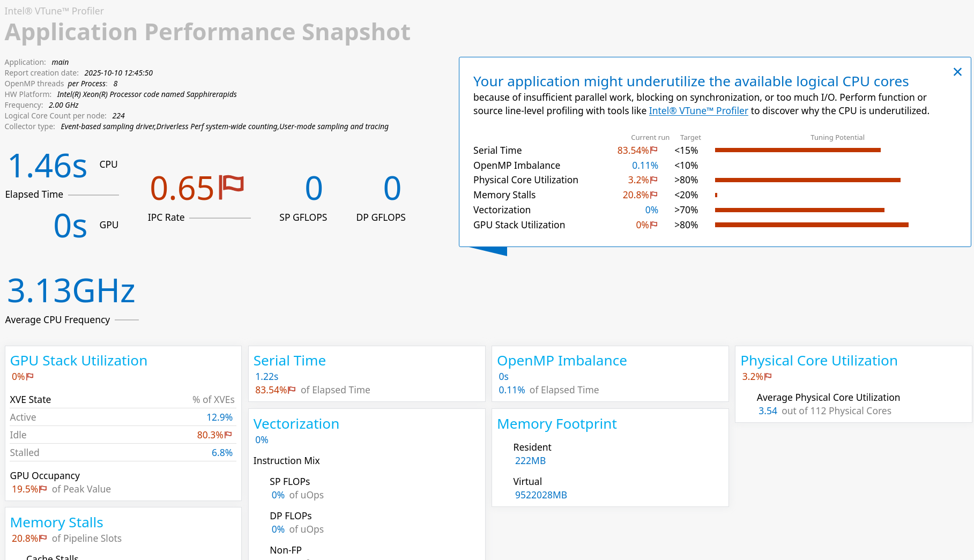The image size is (974, 560).
Task: Click the Vectorization tuning potential bar
Action: (x=799, y=210)
